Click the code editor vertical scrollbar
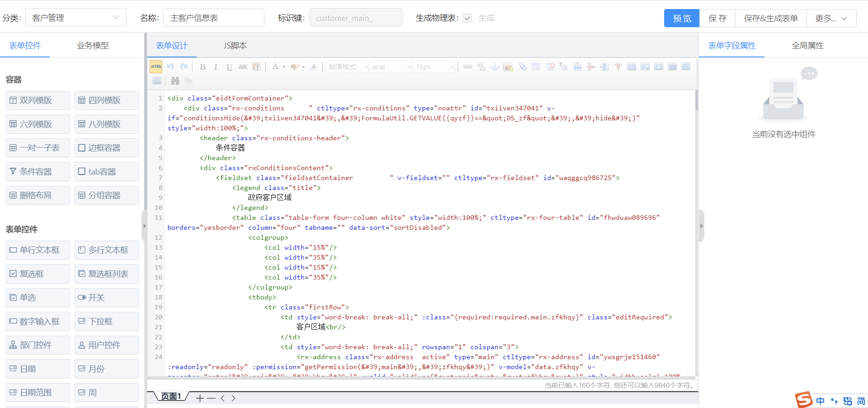Screen dimensions: 868x408 (x=696, y=100)
